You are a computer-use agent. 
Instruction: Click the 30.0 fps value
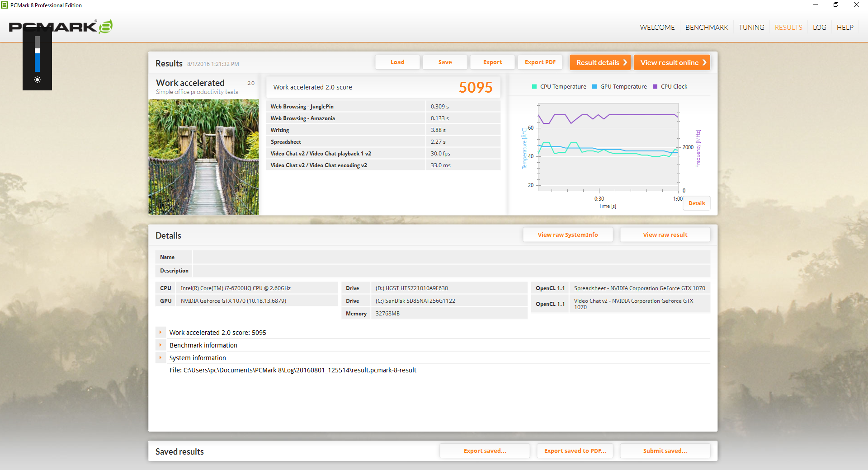[x=440, y=154]
